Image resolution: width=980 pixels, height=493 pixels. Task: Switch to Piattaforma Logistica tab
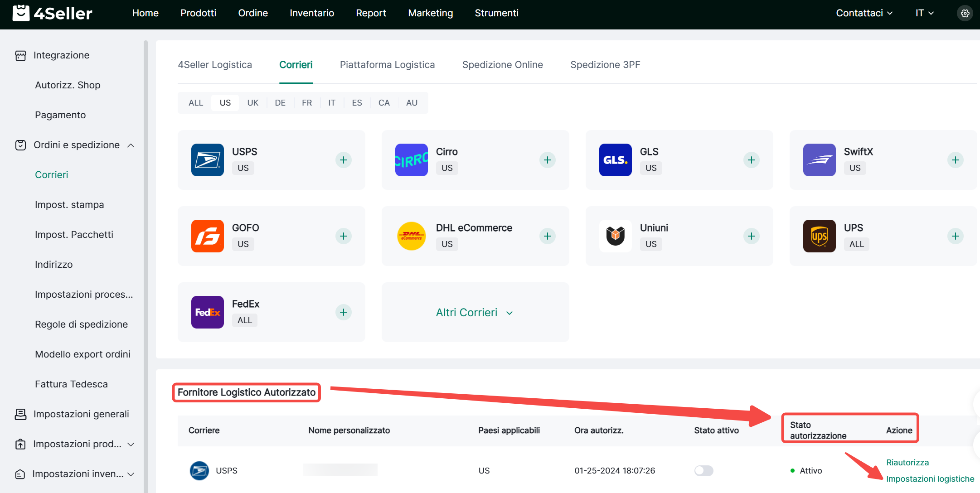click(x=387, y=65)
